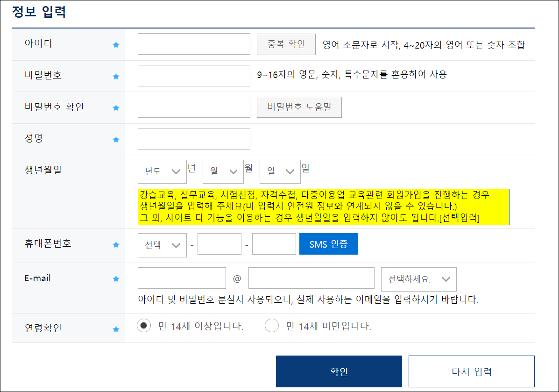Click the 비밀번호 확인 confirmation field
This screenshot has width=559, height=392.
coord(193,107)
